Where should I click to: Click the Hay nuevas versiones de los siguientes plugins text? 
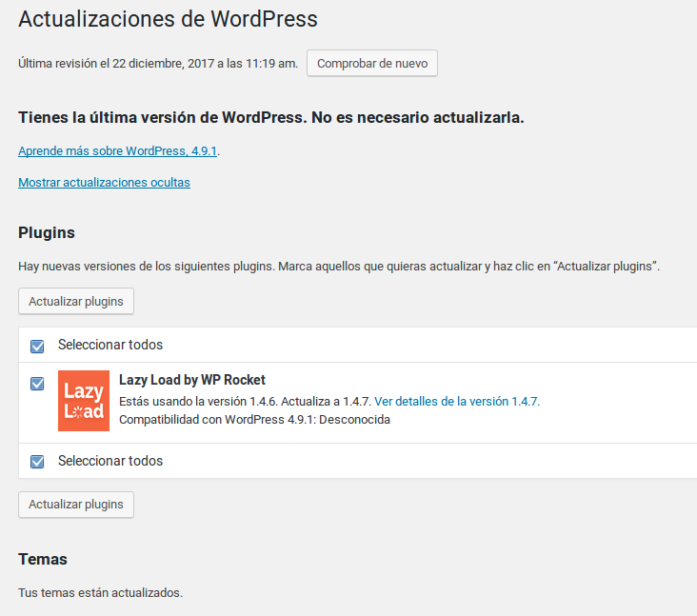[339, 267]
